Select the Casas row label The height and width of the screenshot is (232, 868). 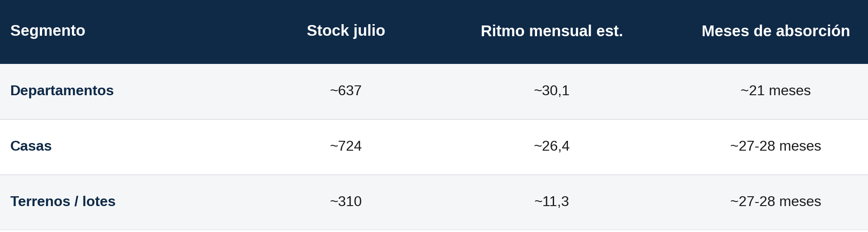[31, 146]
